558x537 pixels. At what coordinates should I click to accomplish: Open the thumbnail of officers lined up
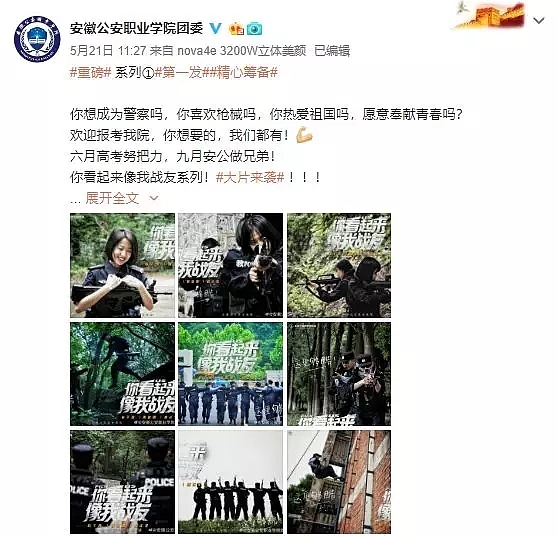click(231, 374)
